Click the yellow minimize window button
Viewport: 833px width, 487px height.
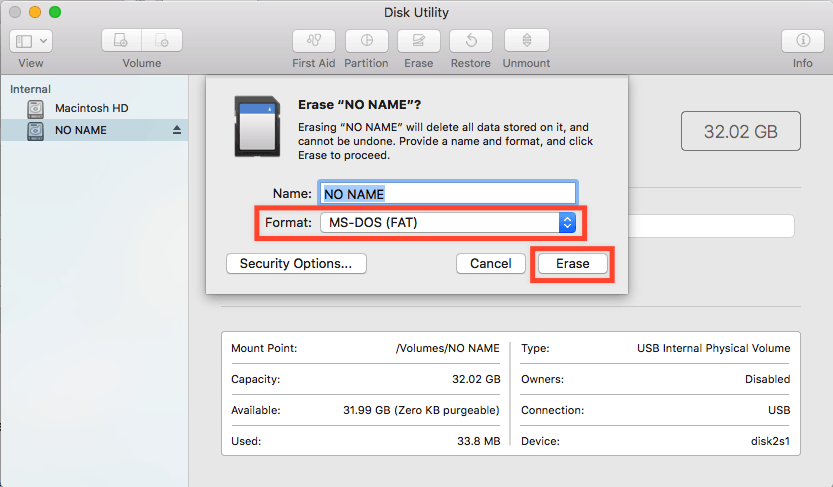pyautogui.click(x=35, y=12)
